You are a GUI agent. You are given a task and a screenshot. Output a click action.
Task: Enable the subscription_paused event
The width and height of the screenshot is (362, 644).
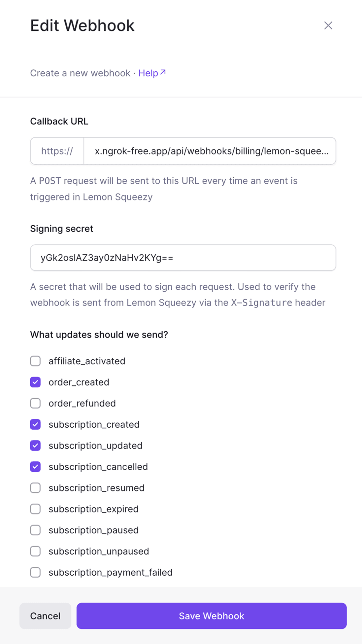(35, 530)
